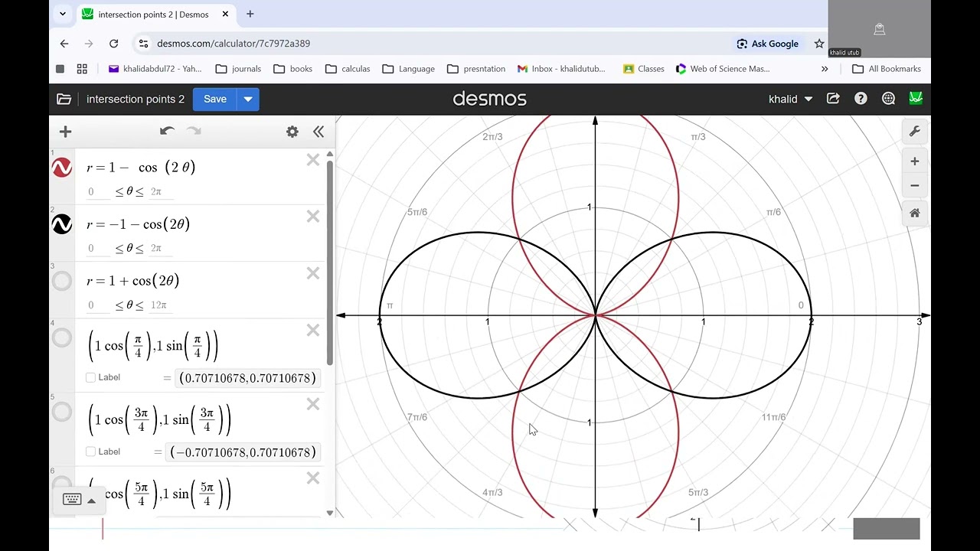Switch to the intersection points 2 Desmos tab
980x551 pixels.
point(155,14)
